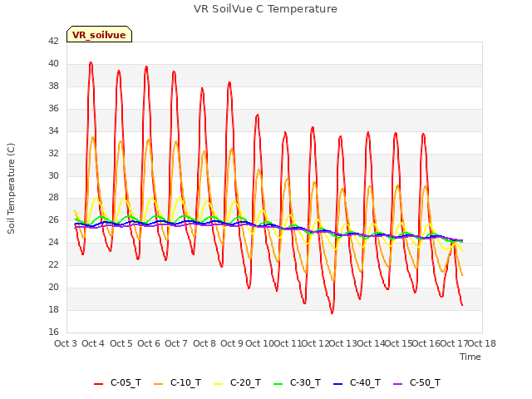Click the Soil Temperature (C) axis title

click(11, 189)
